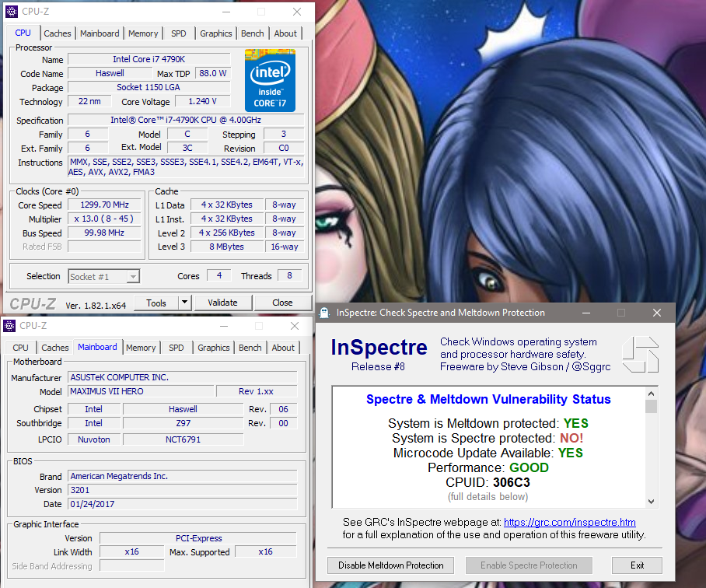Click the Intel Core i7 logo badge
The image size is (706, 588).
(x=270, y=80)
